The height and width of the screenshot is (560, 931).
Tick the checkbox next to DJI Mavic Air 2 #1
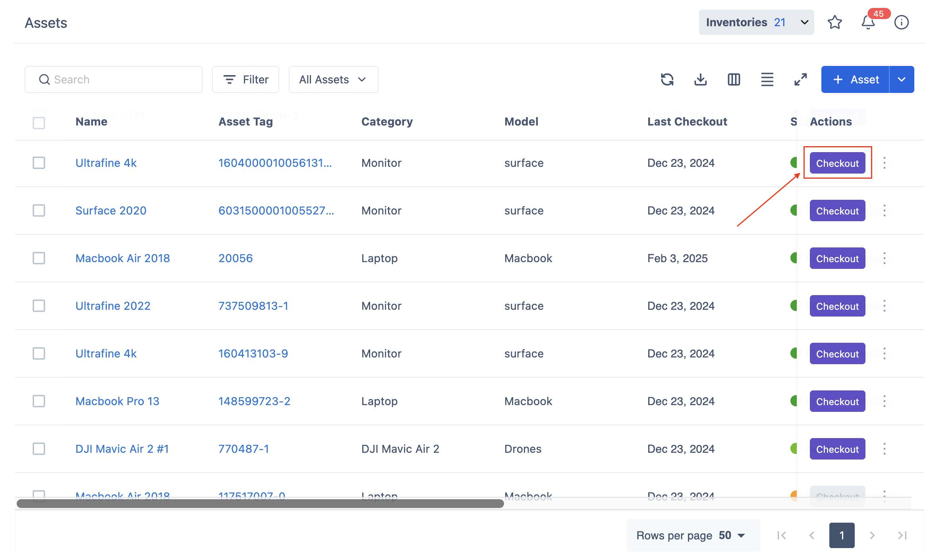pyautogui.click(x=39, y=449)
